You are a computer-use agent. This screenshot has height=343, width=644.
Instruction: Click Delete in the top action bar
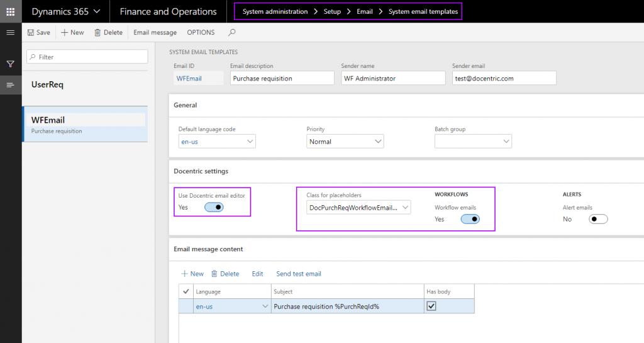(x=108, y=33)
